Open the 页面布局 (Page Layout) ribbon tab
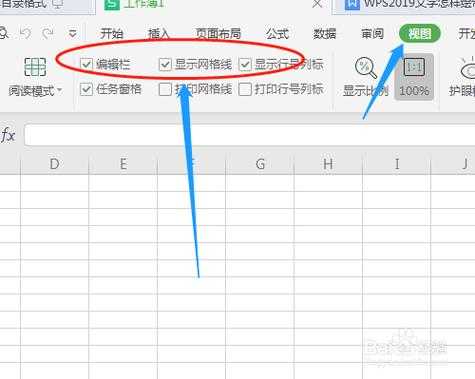Screen dimensions: 475x379 pyautogui.click(x=218, y=34)
